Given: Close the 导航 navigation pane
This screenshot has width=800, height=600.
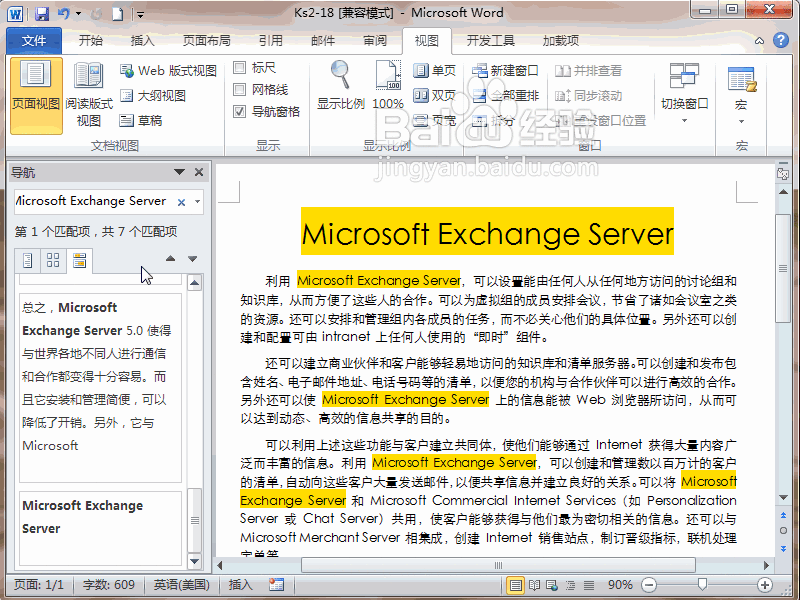Looking at the screenshot, I should 199,172.
